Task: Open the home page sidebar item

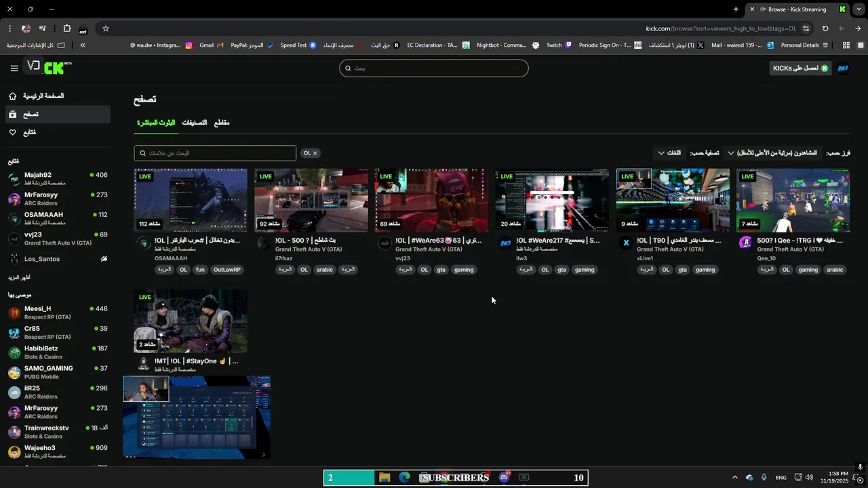Action: click(x=57, y=96)
